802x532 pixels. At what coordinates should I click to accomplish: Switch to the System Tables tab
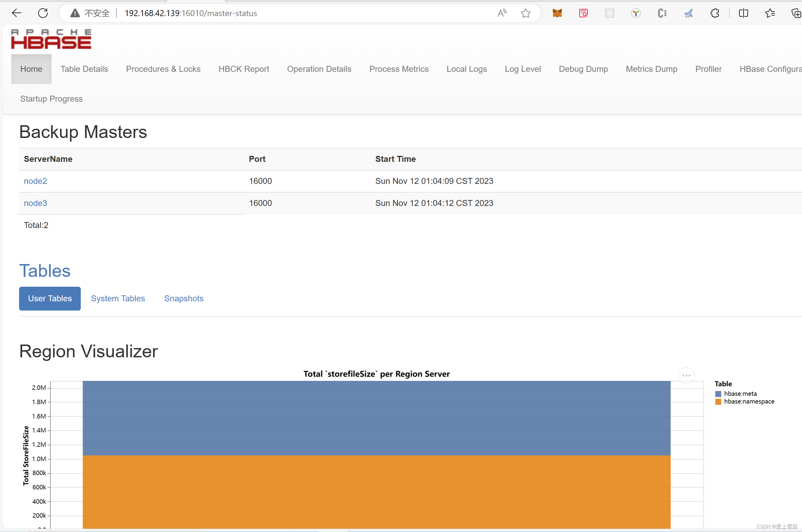pyautogui.click(x=118, y=298)
